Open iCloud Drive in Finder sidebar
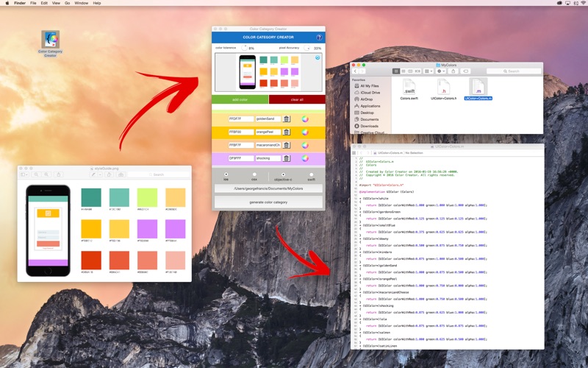The image size is (588, 368). [367, 93]
